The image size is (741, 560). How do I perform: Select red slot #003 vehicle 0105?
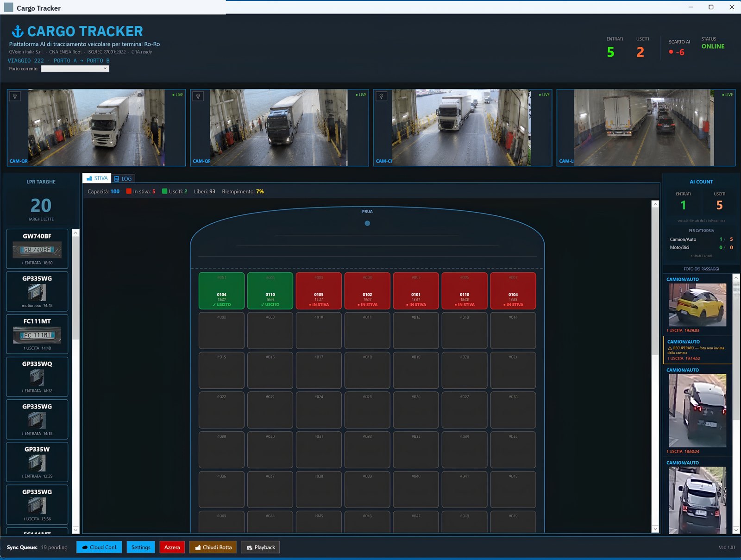coord(319,291)
